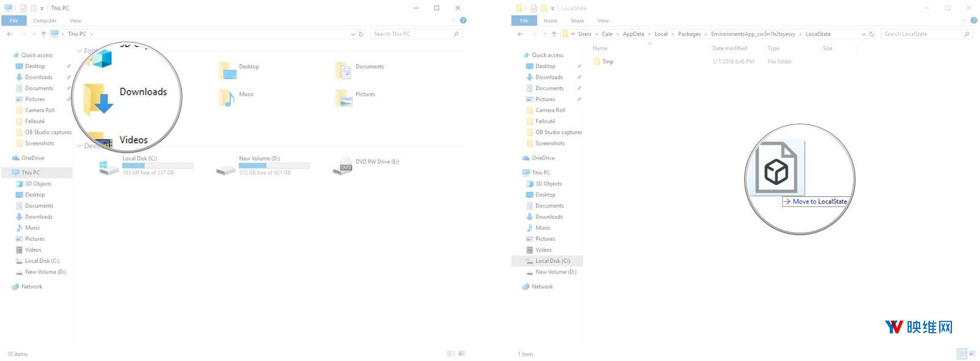Open the Computer ribbon tab
Viewport: 980px width, 361px height.
pos(45,21)
